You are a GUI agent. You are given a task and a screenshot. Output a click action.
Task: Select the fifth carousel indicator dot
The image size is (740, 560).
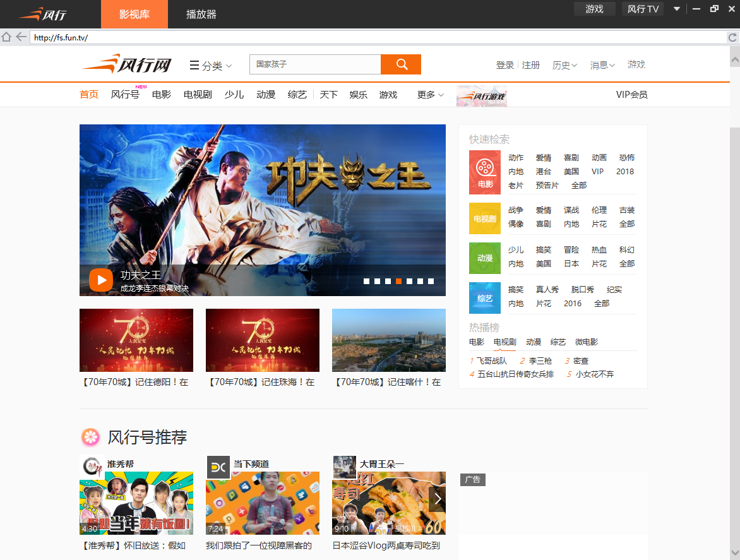(410, 281)
